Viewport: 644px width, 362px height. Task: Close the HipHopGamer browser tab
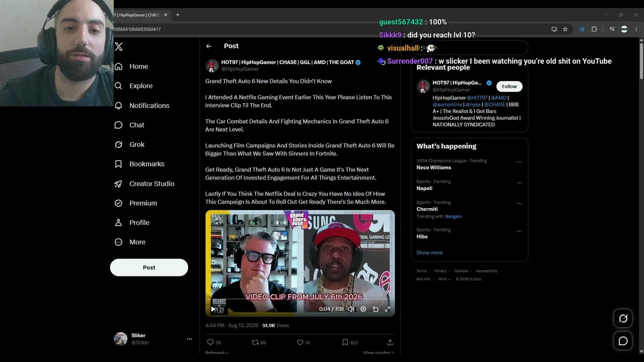tap(166, 15)
